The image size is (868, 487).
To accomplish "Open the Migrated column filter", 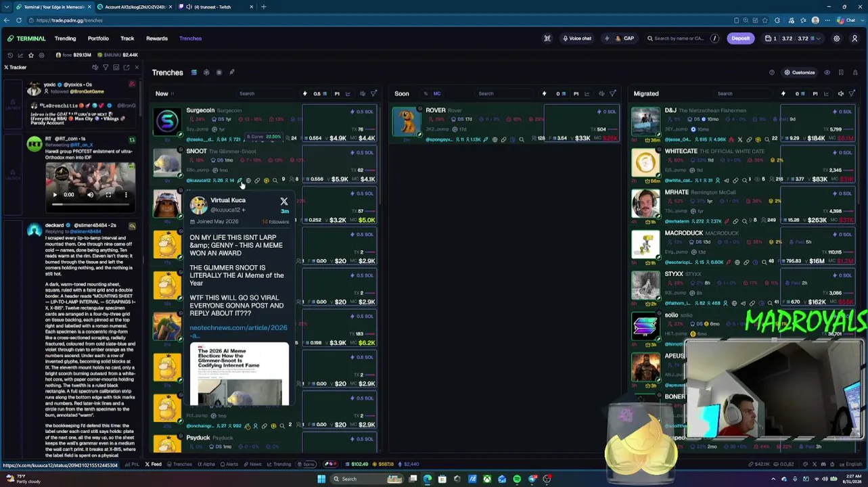I will 852,93.
